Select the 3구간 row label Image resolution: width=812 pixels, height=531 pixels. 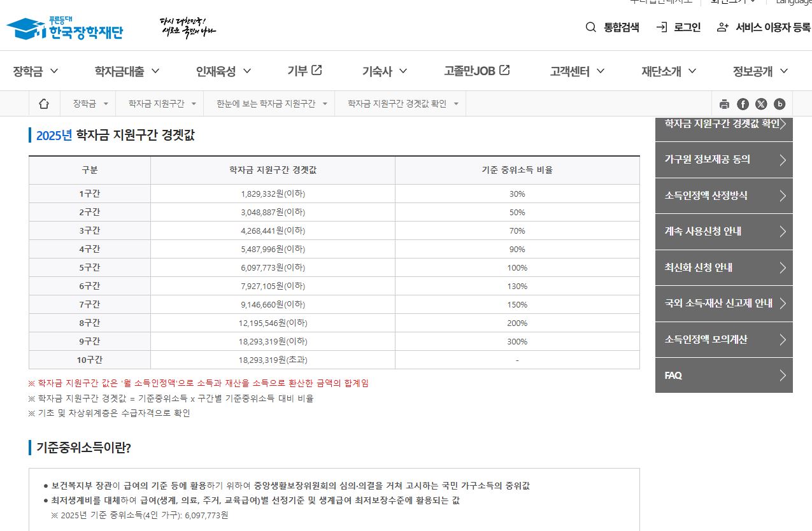coord(90,230)
